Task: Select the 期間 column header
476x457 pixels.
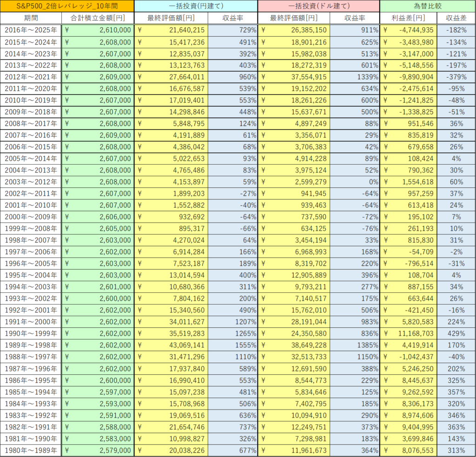Action: (31, 18)
